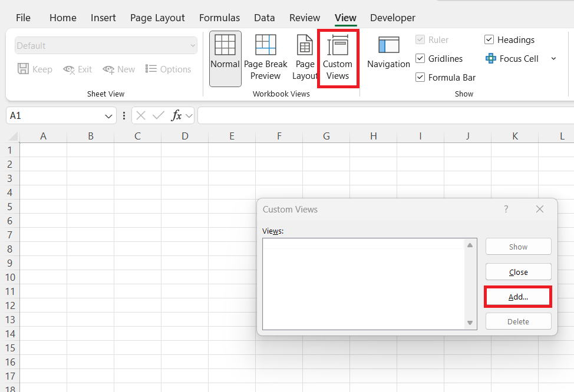The image size is (574, 392).
Task: Expand the Focus Cell dropdown arrow
Action: [553, 58]
